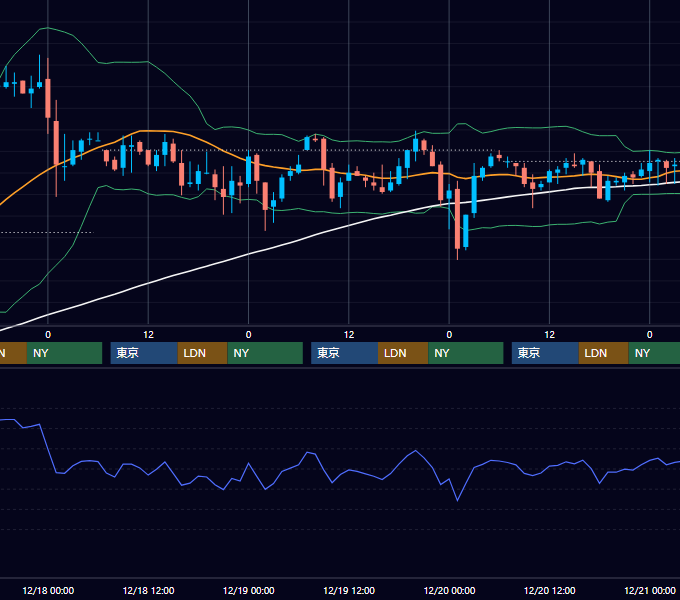Click the 12/21 00:00 date label
This screenshot has height=600, width=680.
[x=650, y=590]
